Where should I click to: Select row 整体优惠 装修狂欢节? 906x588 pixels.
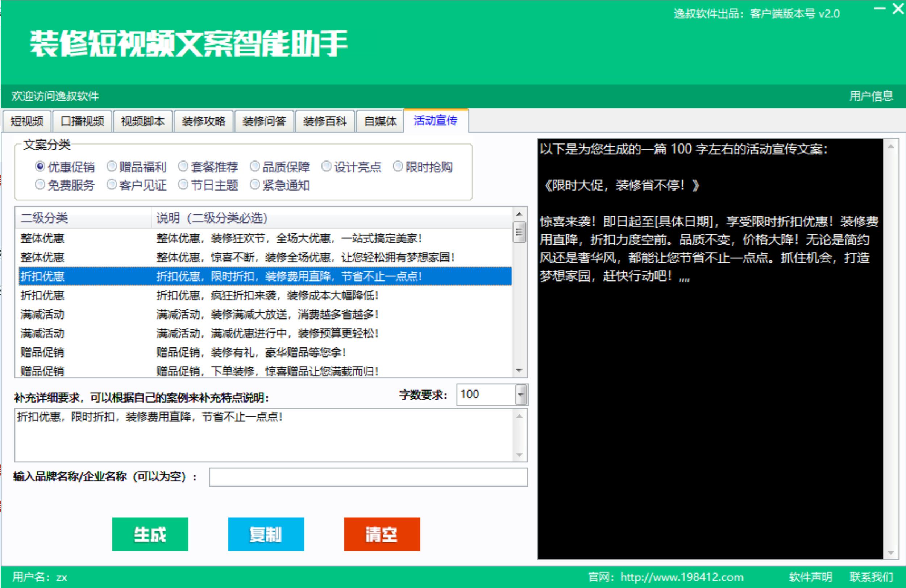click(x=265, y=239)
